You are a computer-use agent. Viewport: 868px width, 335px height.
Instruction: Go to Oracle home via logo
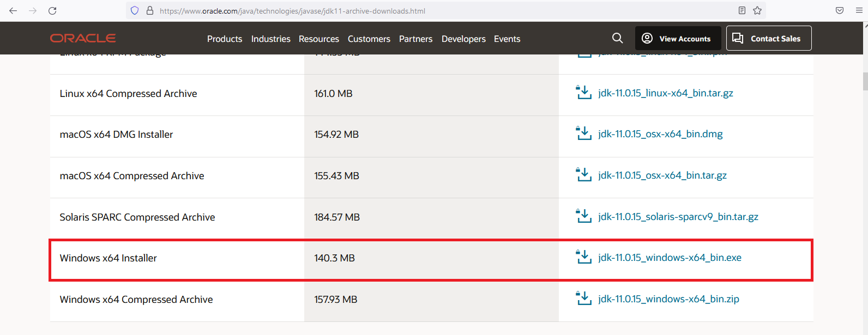83,38
